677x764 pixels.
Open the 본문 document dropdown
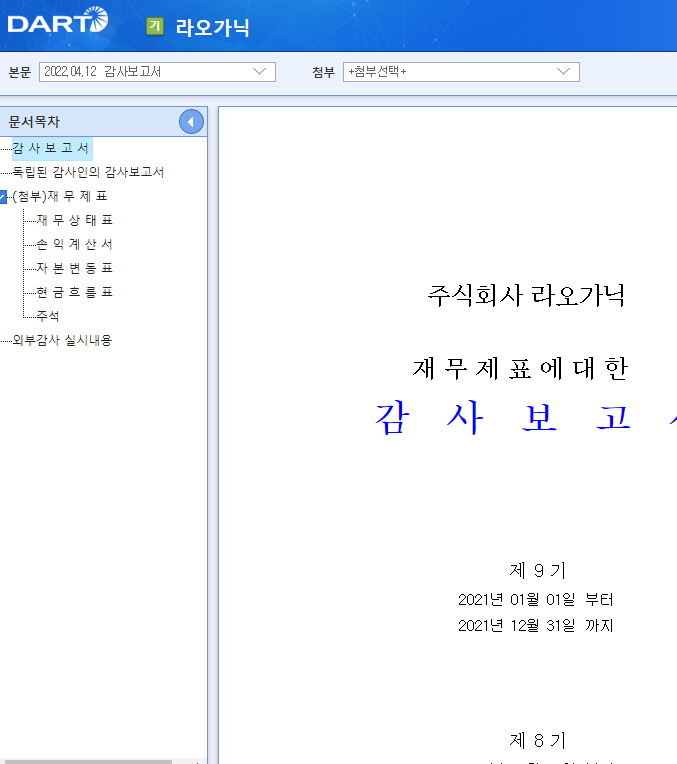[157, 72]
